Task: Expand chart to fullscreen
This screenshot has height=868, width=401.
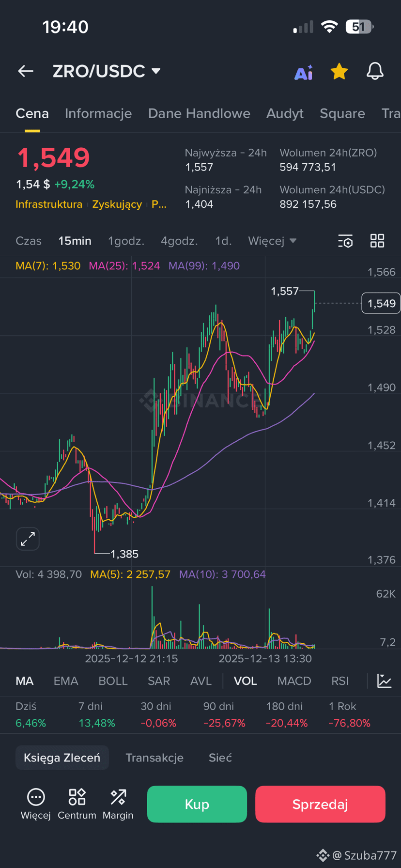Action: 28,539
